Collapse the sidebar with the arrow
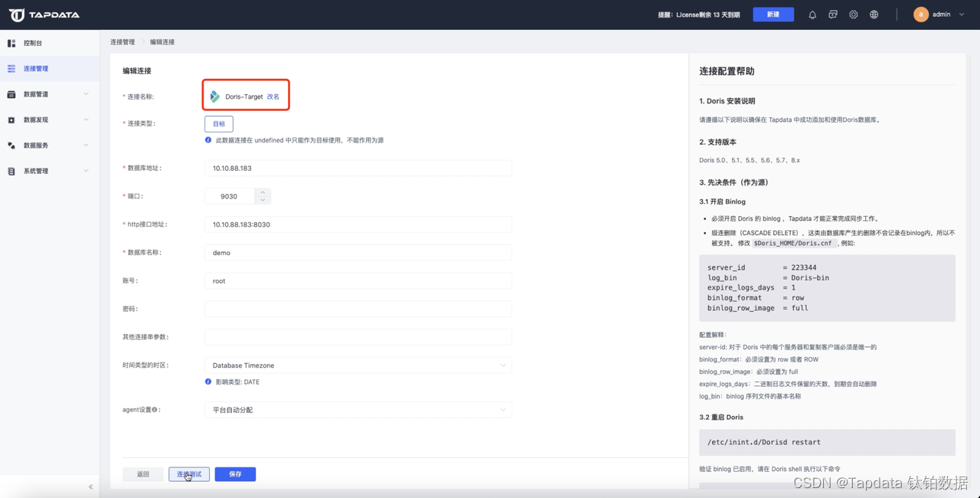The image size is (980, 498). (90, 487)
